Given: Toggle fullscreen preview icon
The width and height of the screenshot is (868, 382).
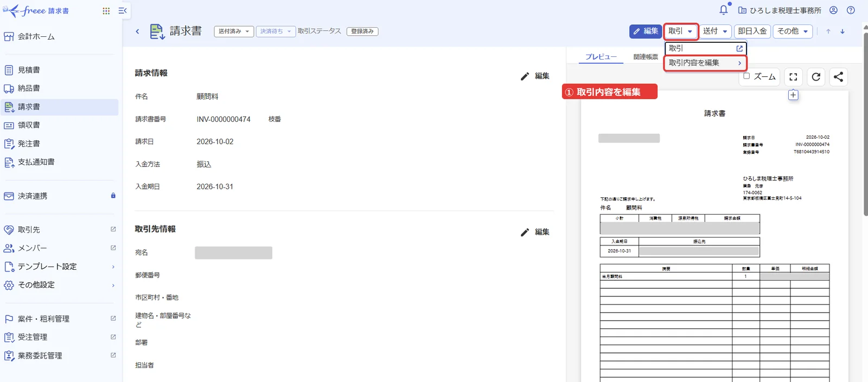Looking at the screenshot, I should coord(793,77).
